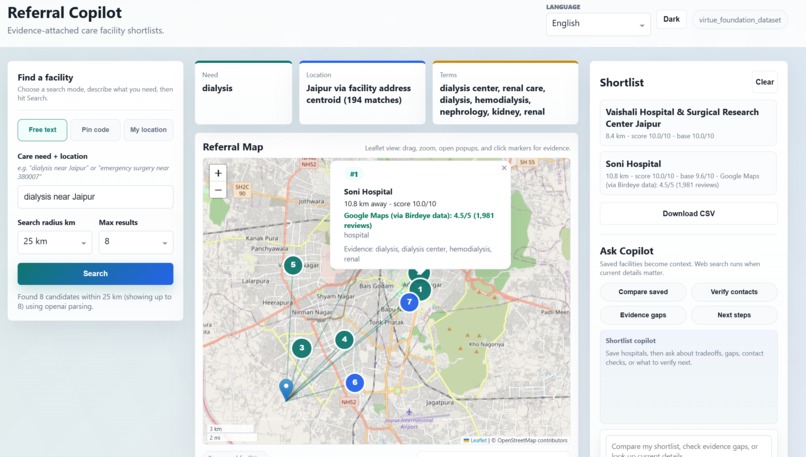Click the Shortlist copilot message panel
Screen dimensions: 806x457
click(x=688, y=377)
